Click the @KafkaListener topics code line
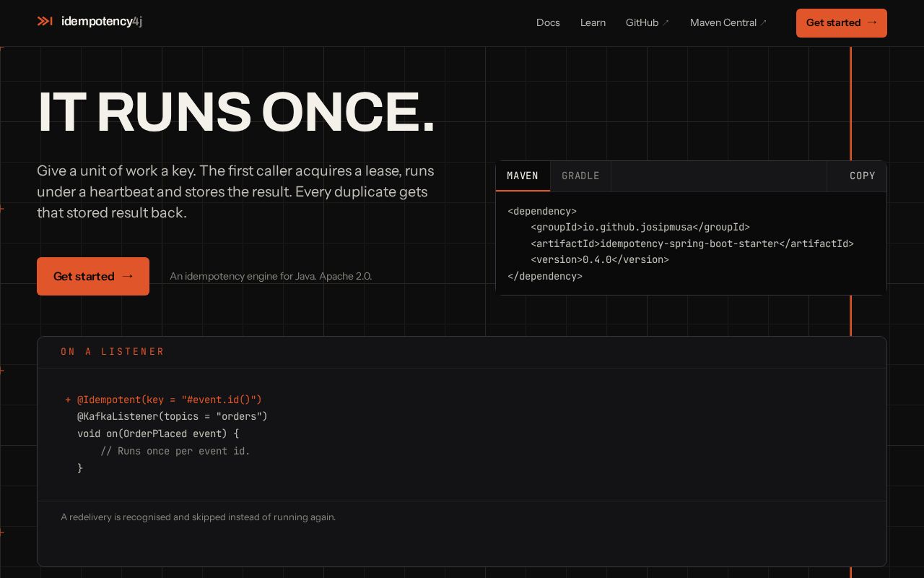Image resolution: width=924 pixels, height=578 pixels. coord(173,417)
